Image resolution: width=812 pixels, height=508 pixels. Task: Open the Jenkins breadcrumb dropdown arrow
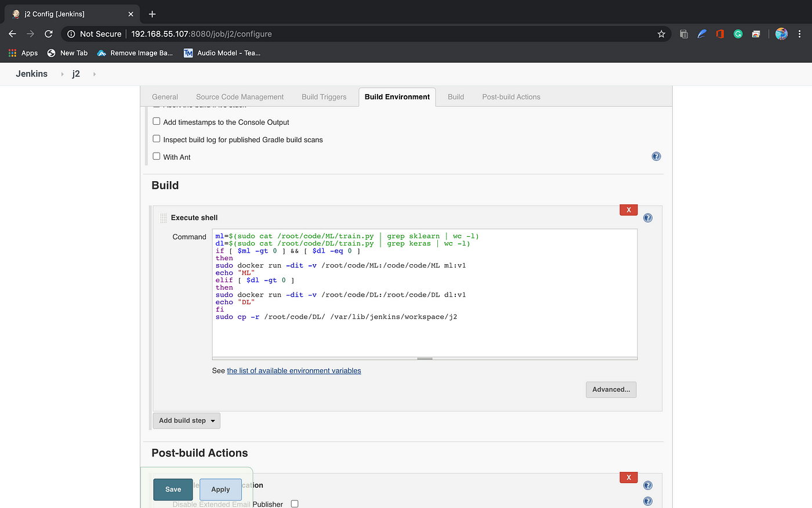click(63, 74)
